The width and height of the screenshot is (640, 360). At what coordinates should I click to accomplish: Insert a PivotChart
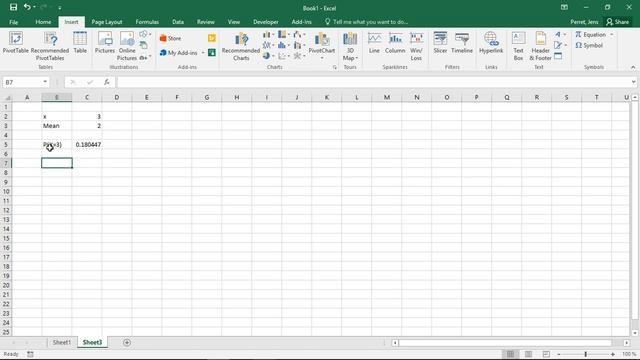click(x=322, y=44)
